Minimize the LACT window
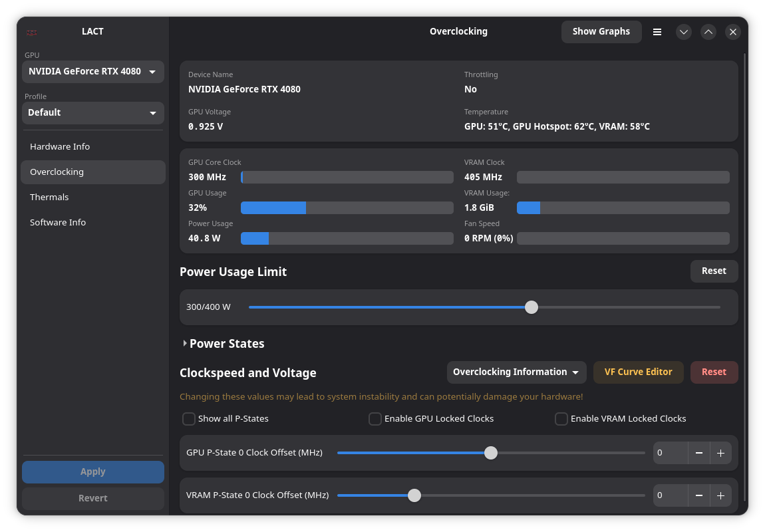Screen dimensions: 765x532 coord(684,32)
